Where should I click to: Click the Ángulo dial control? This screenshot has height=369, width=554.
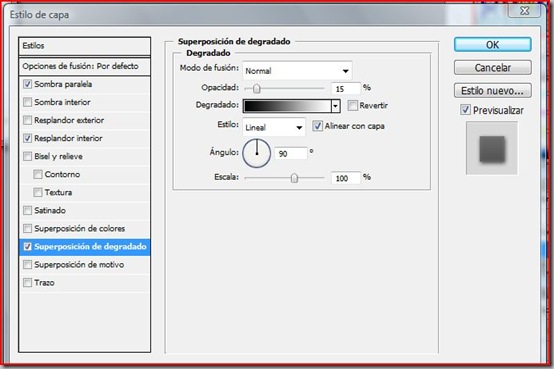pos(257,153)
